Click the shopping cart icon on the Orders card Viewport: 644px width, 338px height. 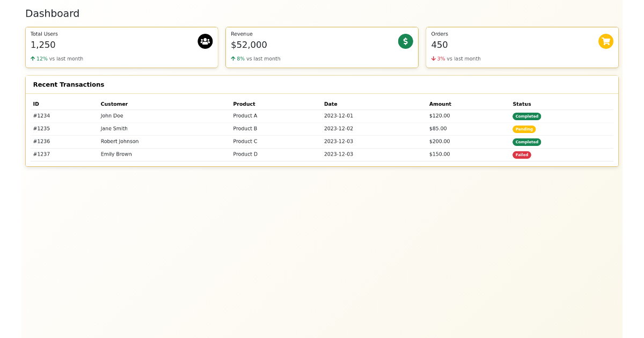click(605, 41)
